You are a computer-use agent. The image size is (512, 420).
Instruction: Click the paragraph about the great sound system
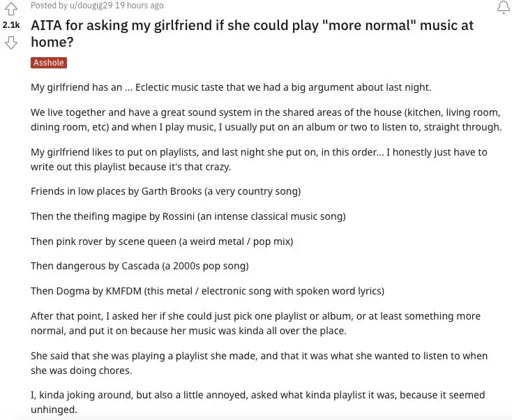(x=266, y=119)
